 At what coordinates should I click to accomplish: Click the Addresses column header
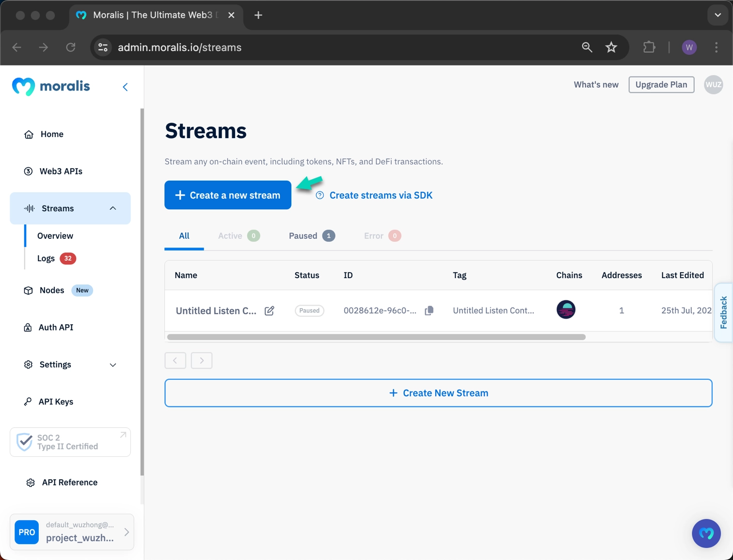(621, 275)
